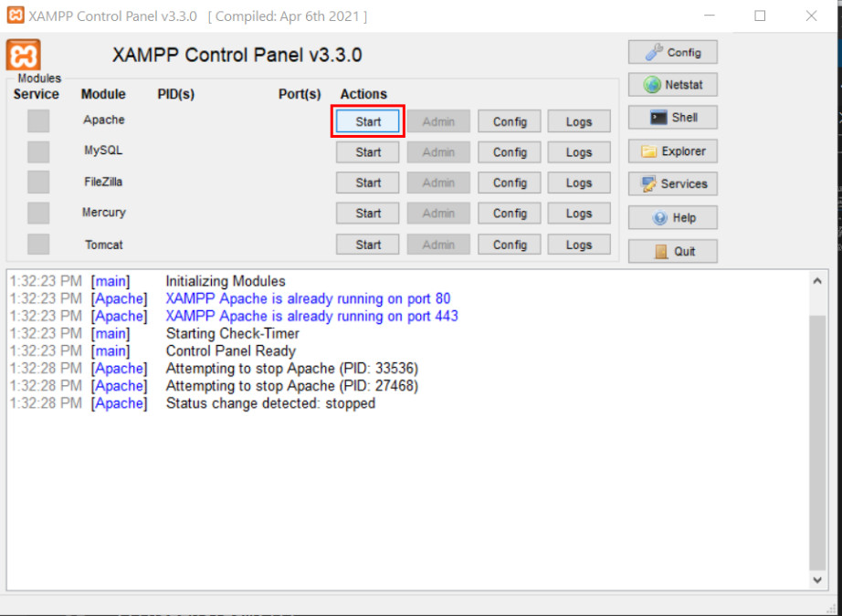Click the 'XAMPP Control Panel v3.3.0' heading

[x=237, y=55]
